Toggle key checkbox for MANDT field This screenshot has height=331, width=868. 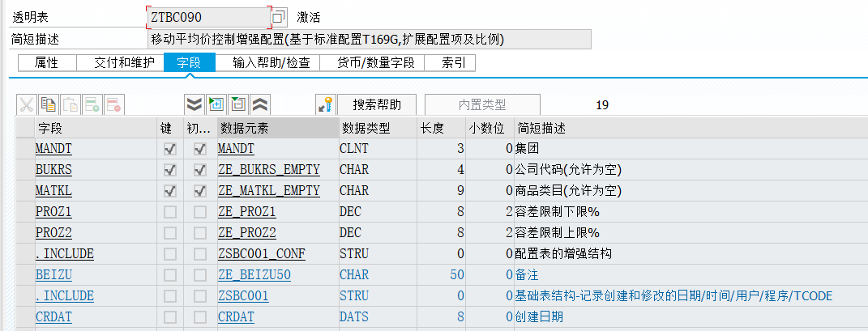(170, 149)
